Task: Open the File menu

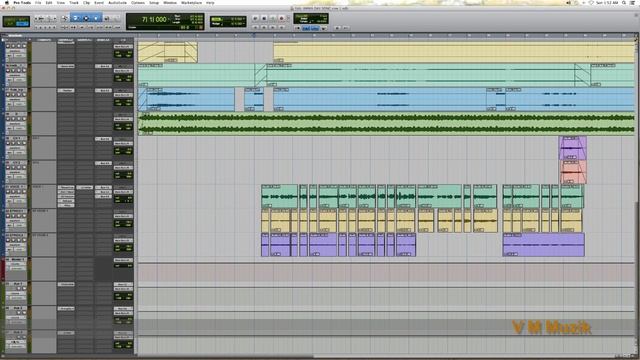Action: (x=38, y=2)
